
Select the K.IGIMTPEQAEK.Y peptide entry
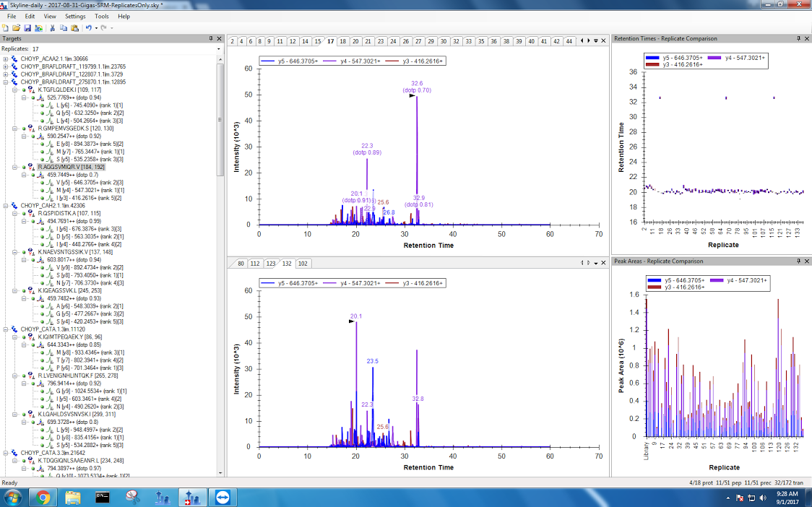tap(69, 337)
